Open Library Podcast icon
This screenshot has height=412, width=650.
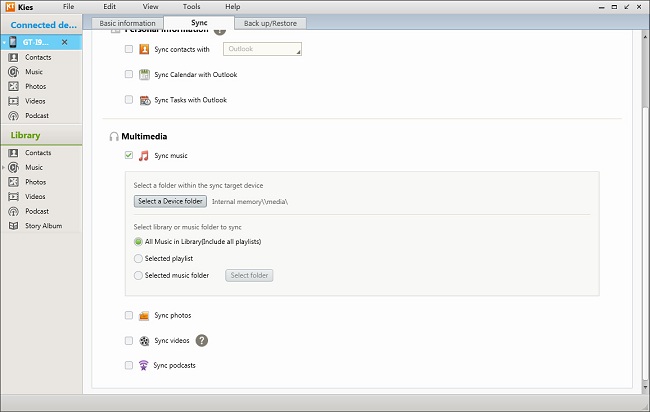(x=14, y=211)
